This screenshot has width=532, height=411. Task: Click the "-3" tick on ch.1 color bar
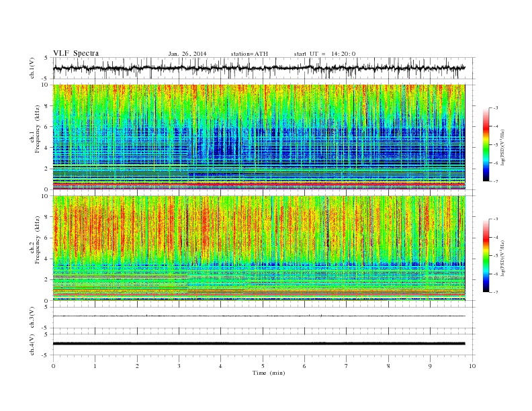[495, 108]
